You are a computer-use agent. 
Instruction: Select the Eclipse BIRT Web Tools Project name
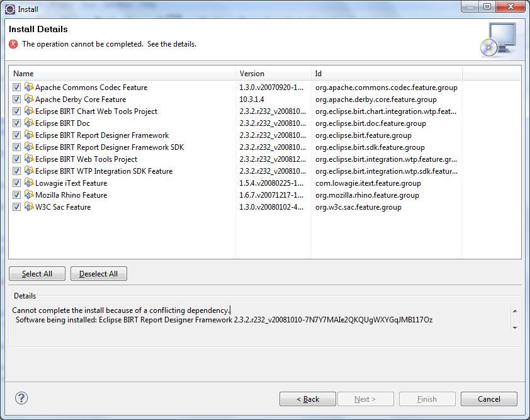tap(86, 159)
